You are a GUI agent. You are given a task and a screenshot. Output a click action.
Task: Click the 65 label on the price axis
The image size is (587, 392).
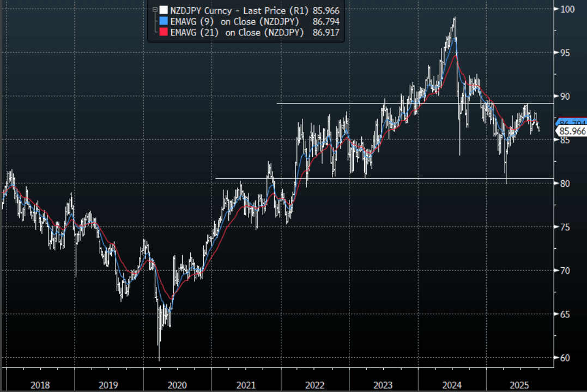[x=565, y=314]
